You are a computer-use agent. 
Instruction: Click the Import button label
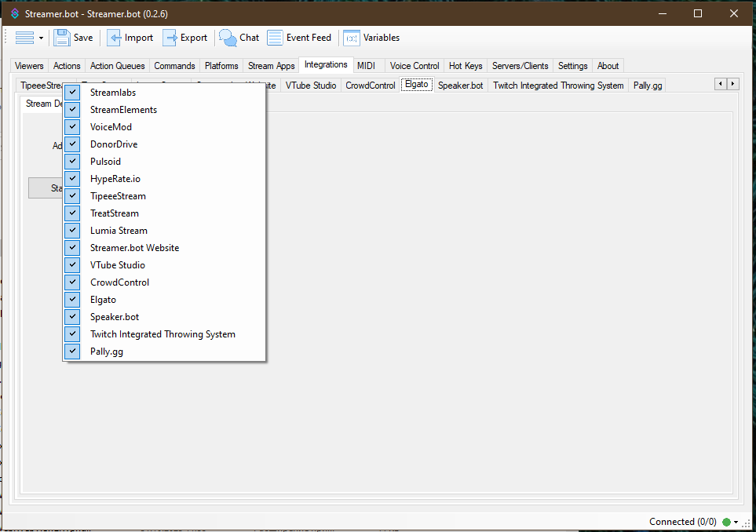click(139, 38)
